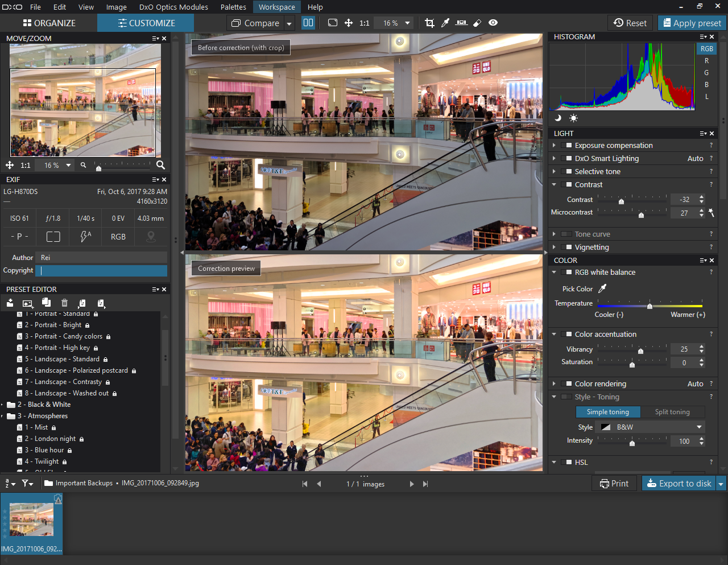Select IMG_20171006 thumbnail in filmstrip
Viewport: 728px width, 565px height.
click(x=31, y=523)
